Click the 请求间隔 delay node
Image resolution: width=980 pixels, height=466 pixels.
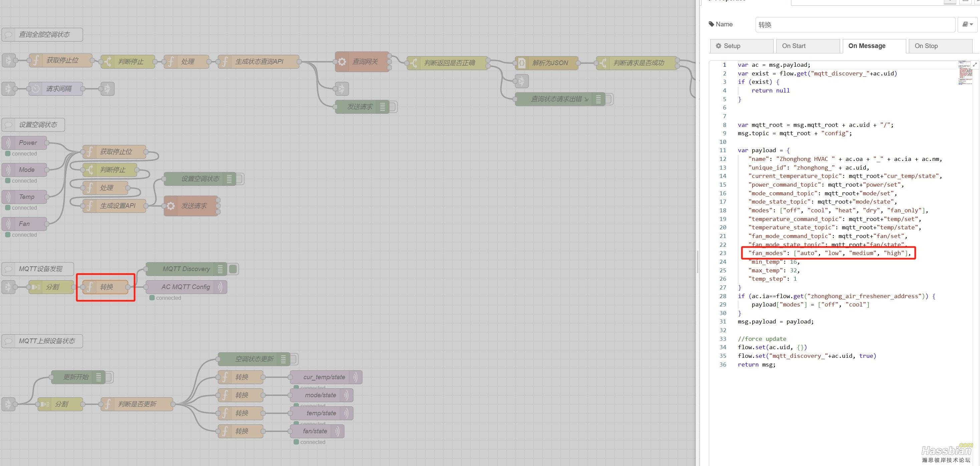click(56, 89)
